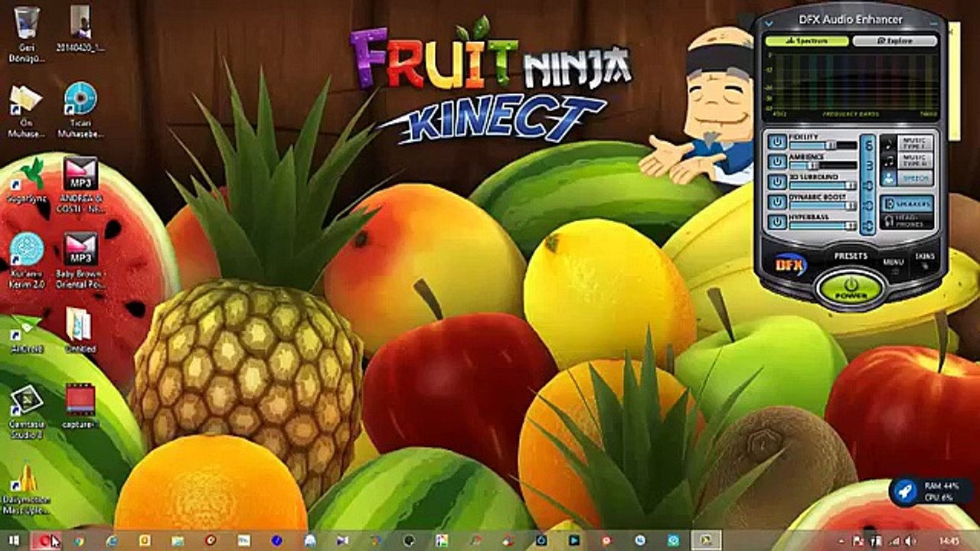
Task: Toggle the Ambience power button
Action: coord(777,162)
